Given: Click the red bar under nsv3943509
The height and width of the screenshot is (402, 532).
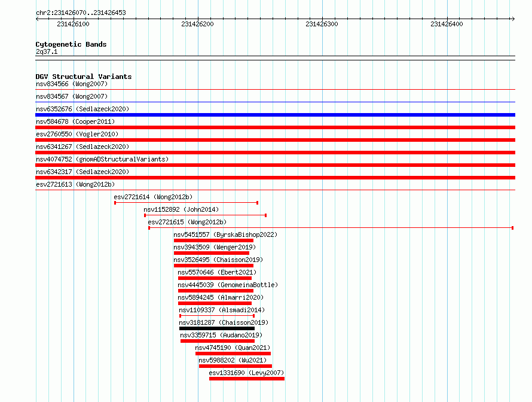Looking at the screenshot, I should tap(212, 253).
